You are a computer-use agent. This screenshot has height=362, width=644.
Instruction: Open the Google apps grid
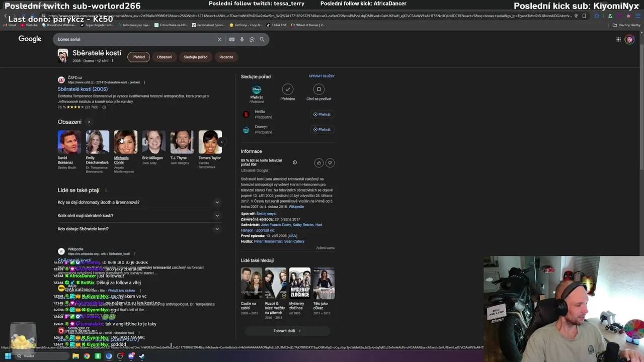(x=618, y=39)
